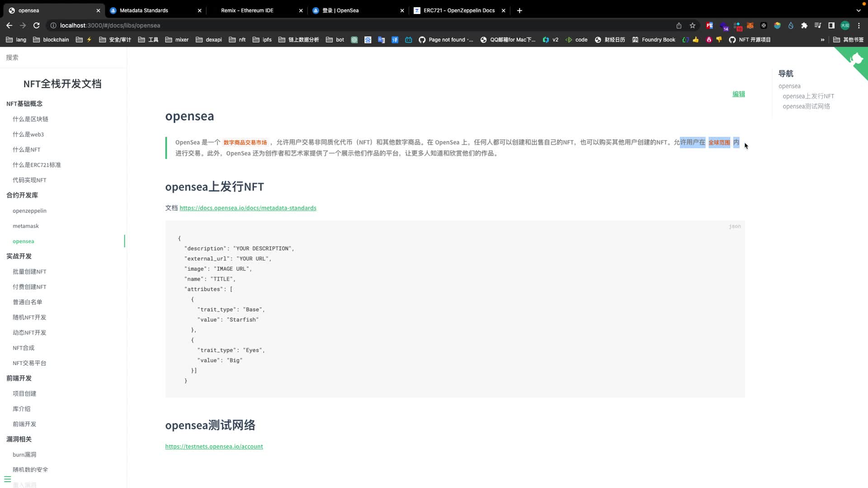Image resolution: width=868 pixels, height=488 pixels.
Task: Open the dexapi bookmark folder
Action: tap(209, 40)
